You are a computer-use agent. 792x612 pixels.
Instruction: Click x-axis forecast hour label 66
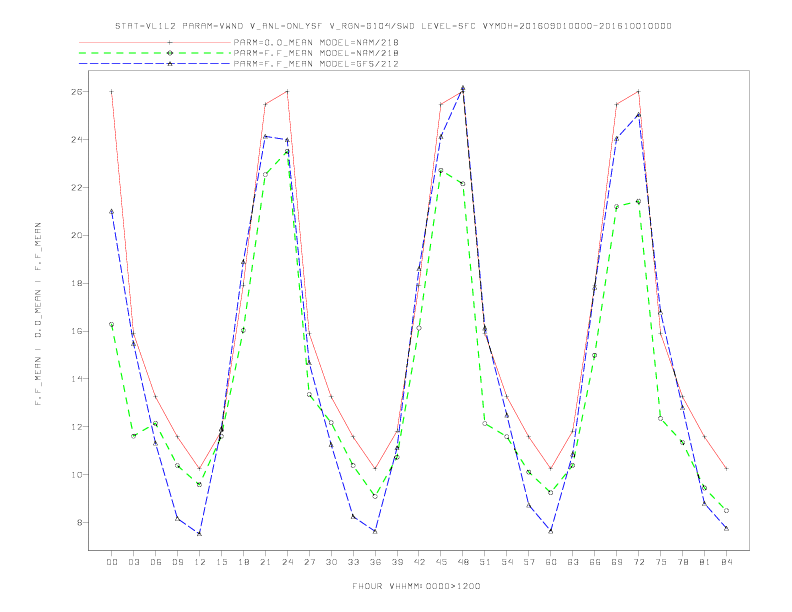click(x=595, y=562)
